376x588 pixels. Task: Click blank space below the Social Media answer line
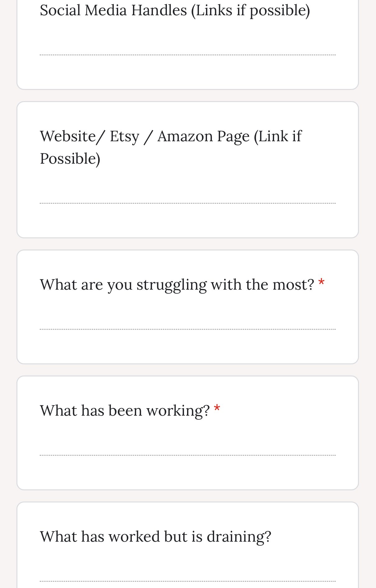point(188,72)
